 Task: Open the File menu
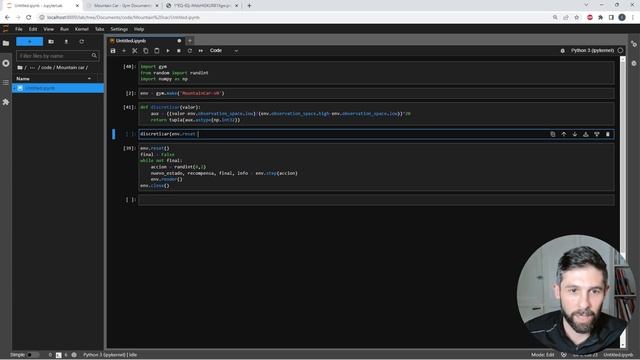19,29
